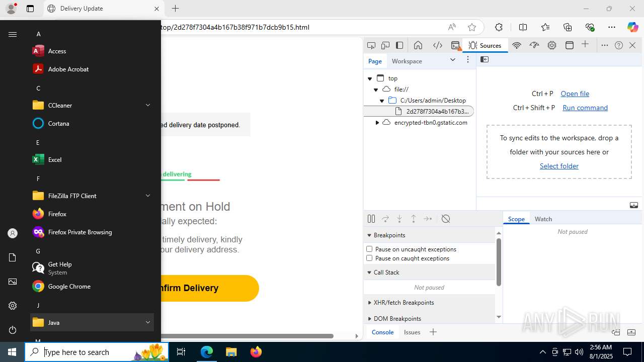Screen dimensions: 644x362
Task: Expand the Java Start menu folder
Action: tap(92, 322)
